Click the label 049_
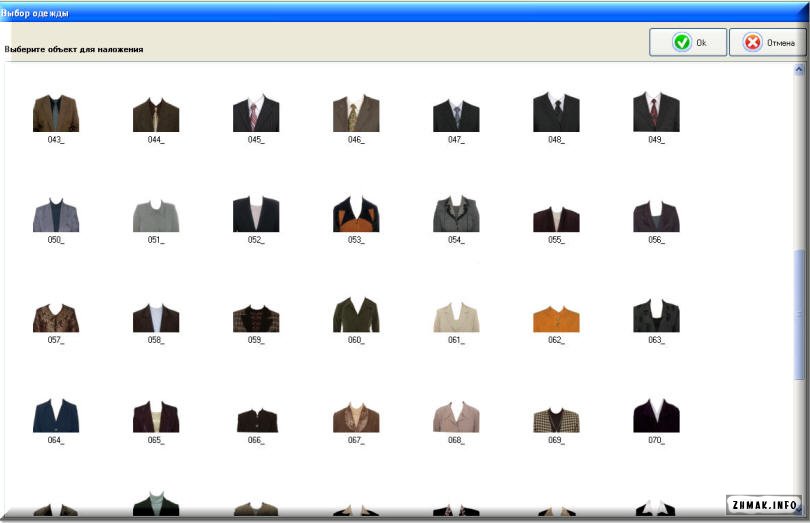Image resolution: width=810 pixels, height=523 pixels. tap(656, 140)
